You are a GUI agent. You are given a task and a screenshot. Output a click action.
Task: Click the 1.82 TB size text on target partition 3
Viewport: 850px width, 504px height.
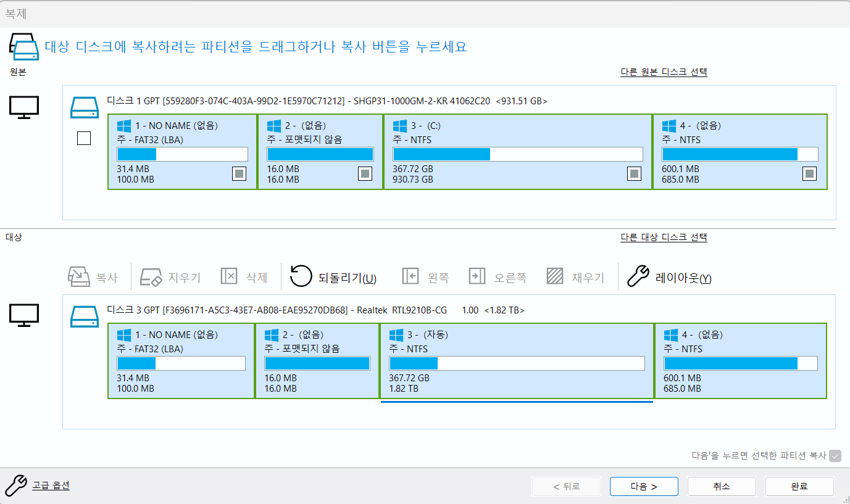403,389
